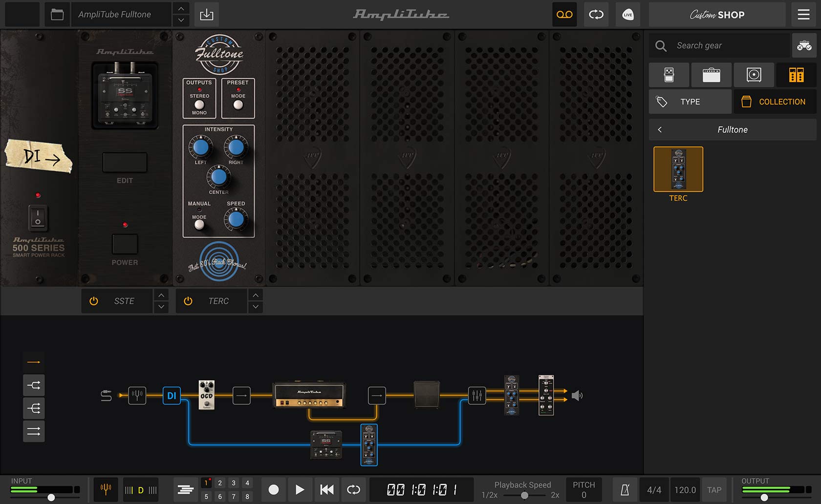Switch to the COLLECTION filter tab

775,102
